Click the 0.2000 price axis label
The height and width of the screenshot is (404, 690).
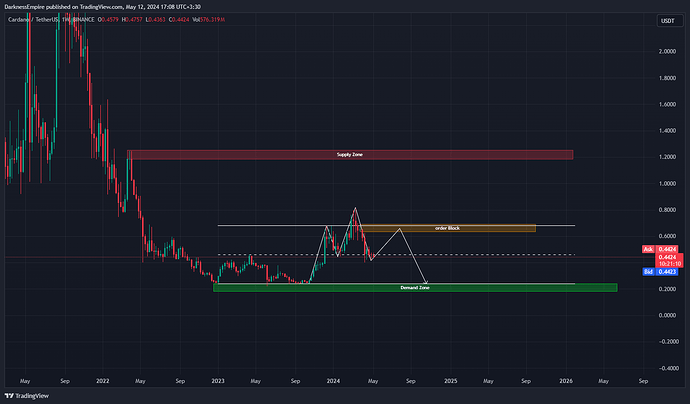[x=668, y=289]
